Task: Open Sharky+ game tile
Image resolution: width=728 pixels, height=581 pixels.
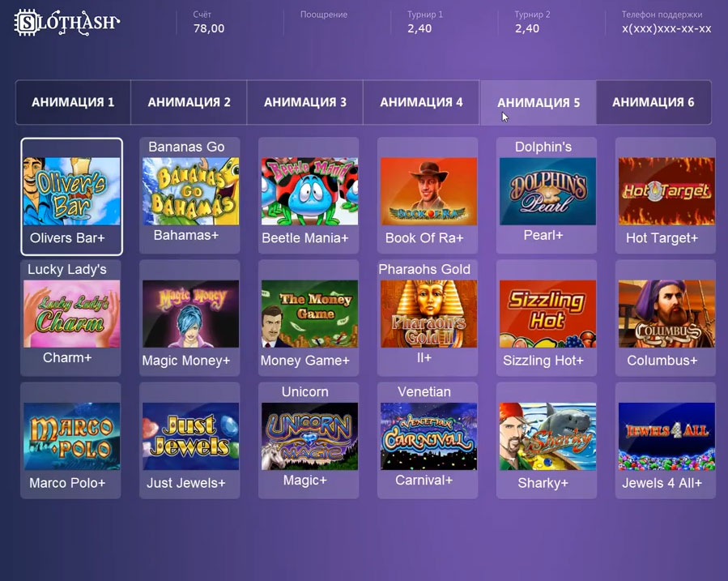Action: [x=547, y=441]
